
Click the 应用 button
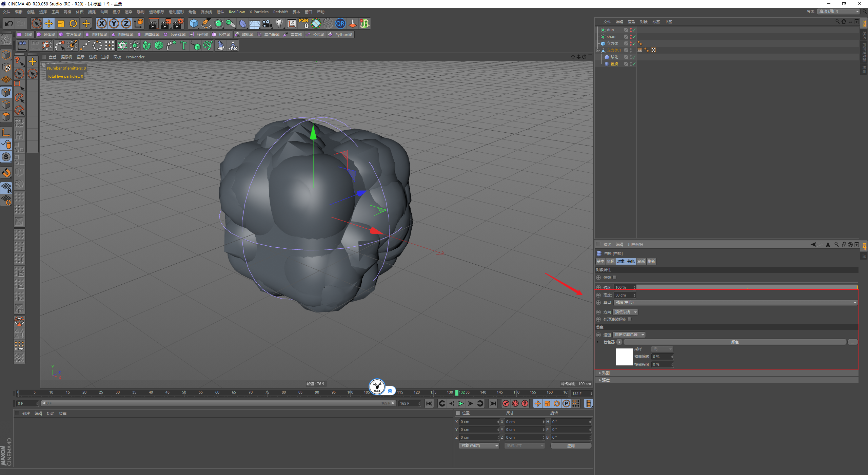pos(571,446)
